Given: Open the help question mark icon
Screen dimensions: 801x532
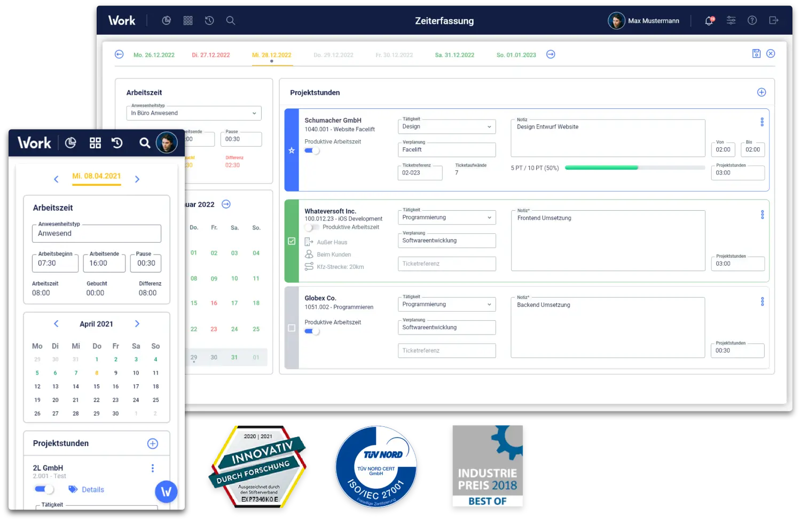Looking at the screenshot, I should pyautogui.click(x=752, y=20).
